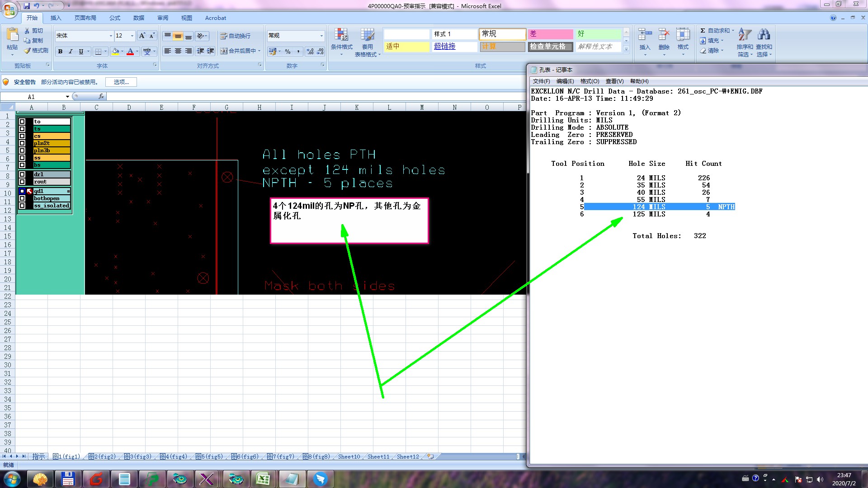
Task: Open the font size dropdown
Action: pyautogui.click(x=132, y=36)
